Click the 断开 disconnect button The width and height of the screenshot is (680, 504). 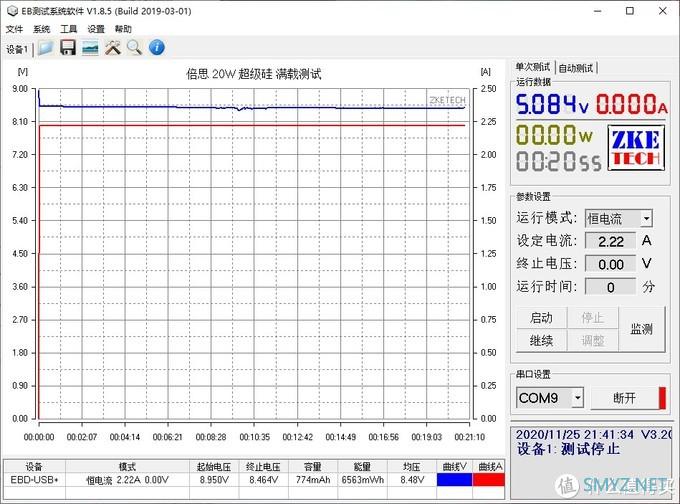pyautogui.click(x=624, y=398)
